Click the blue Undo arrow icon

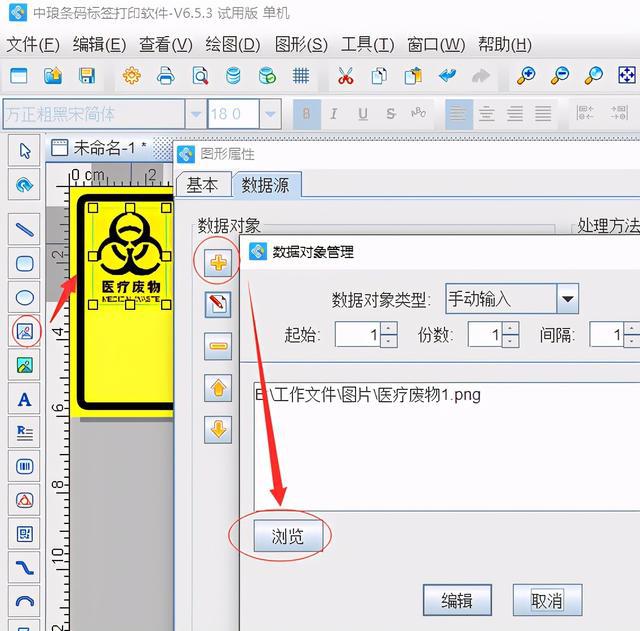click(x=447, y=76)
